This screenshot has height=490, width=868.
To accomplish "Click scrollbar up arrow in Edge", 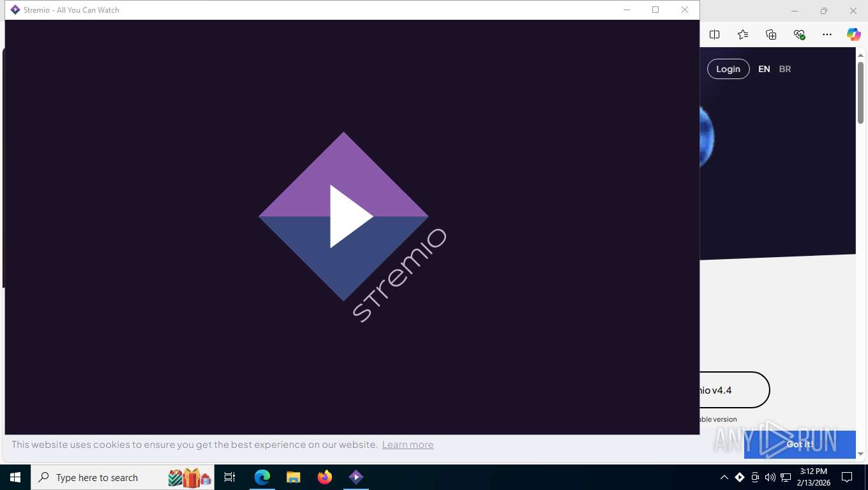I will click(x=860, y=55).
